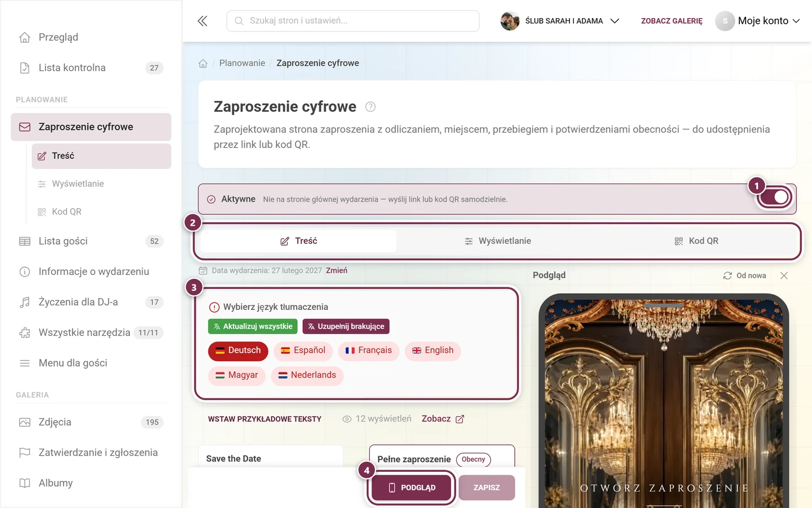Go to Informacje o wydarzeniu
Image resolution: width=812 pixels, height=508 pixels.
tap(91, 271)
